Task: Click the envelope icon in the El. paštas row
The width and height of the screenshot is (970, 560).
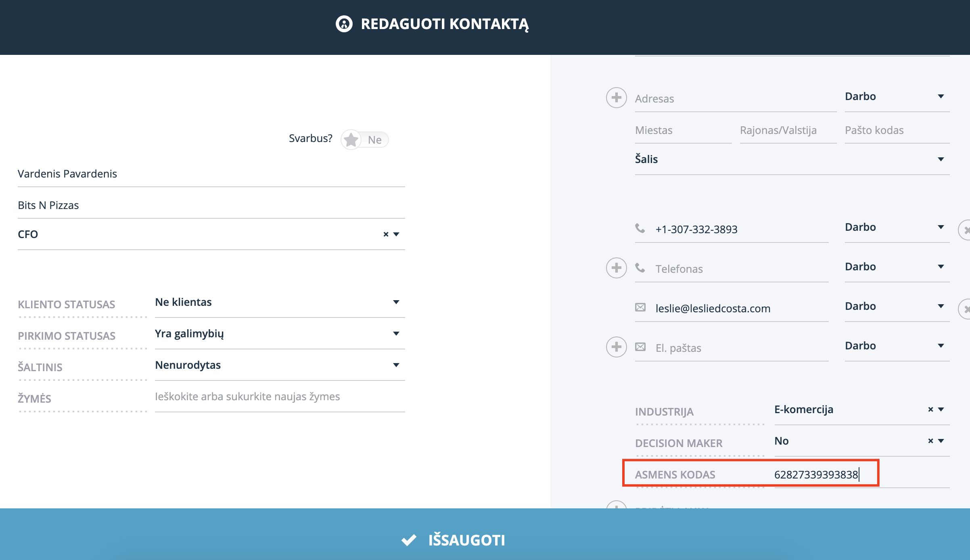Action: pyautogui.click(x=640, y=347)
